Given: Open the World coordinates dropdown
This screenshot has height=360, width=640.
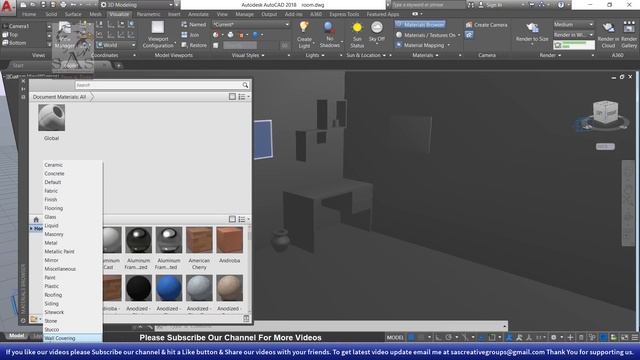Looking at the screenshot, I should click(x=116, y=45).
